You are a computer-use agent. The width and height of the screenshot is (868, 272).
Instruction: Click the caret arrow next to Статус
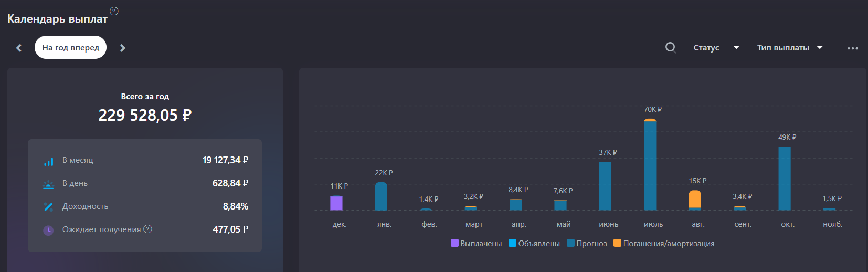(x=736, y=48)
